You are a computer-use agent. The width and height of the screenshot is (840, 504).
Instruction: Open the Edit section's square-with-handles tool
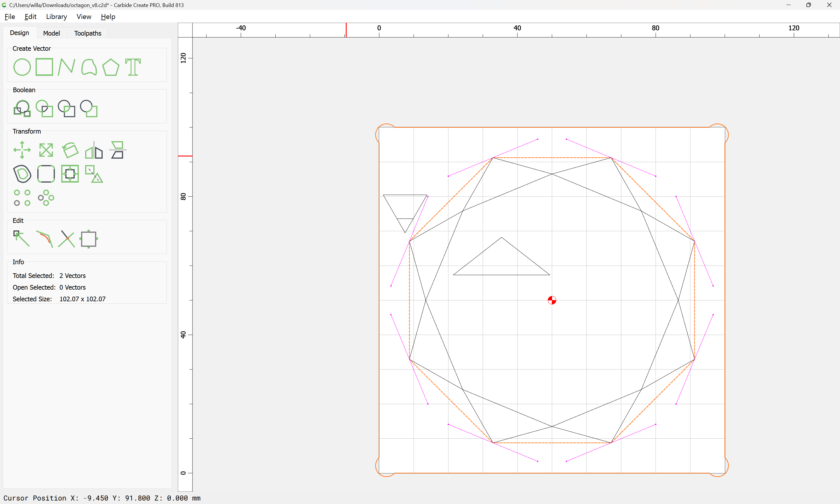coord(89,239)
